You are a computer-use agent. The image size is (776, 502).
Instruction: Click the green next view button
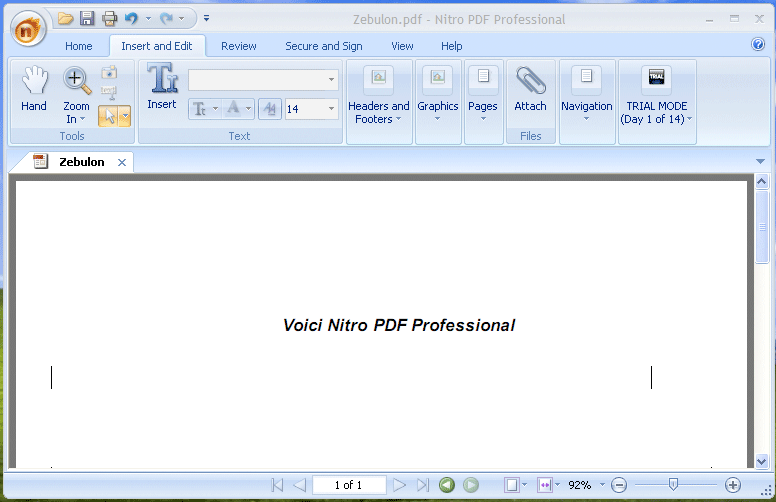click(x=471, y=485)
